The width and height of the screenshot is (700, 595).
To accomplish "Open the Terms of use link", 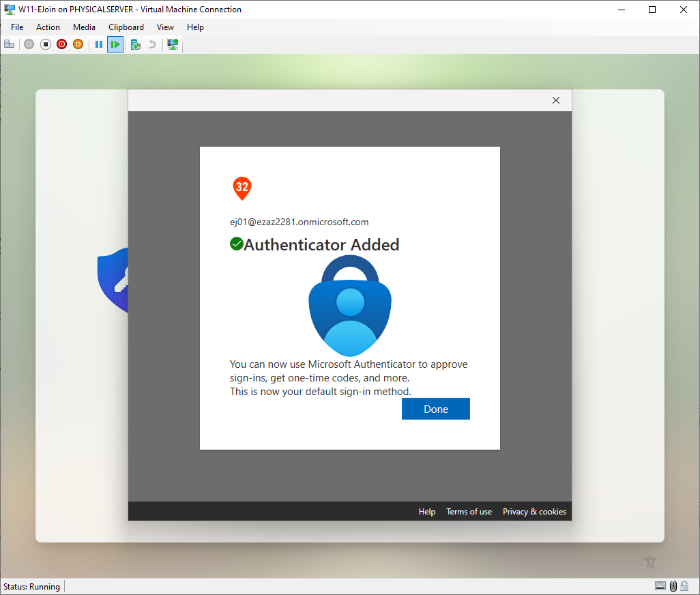I will click(469, 512).
